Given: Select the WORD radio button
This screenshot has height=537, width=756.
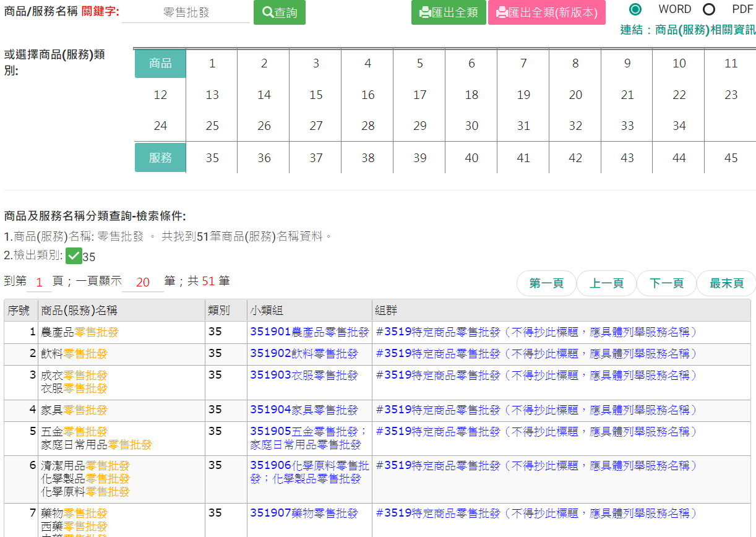Looking at the screenshot, I should (635, 9).
